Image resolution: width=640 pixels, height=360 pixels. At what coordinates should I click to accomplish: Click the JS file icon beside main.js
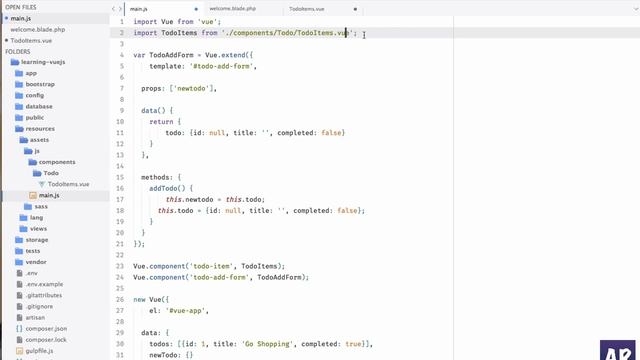[x=33, y=196]
